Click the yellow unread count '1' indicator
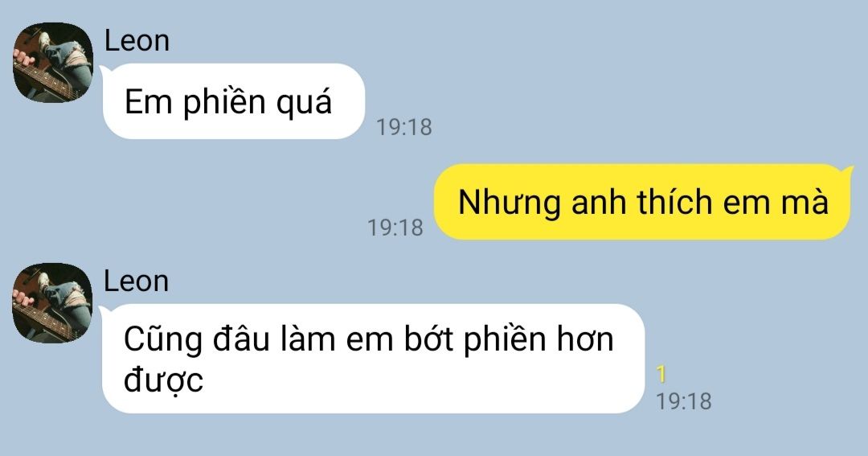 pos(661,375)
